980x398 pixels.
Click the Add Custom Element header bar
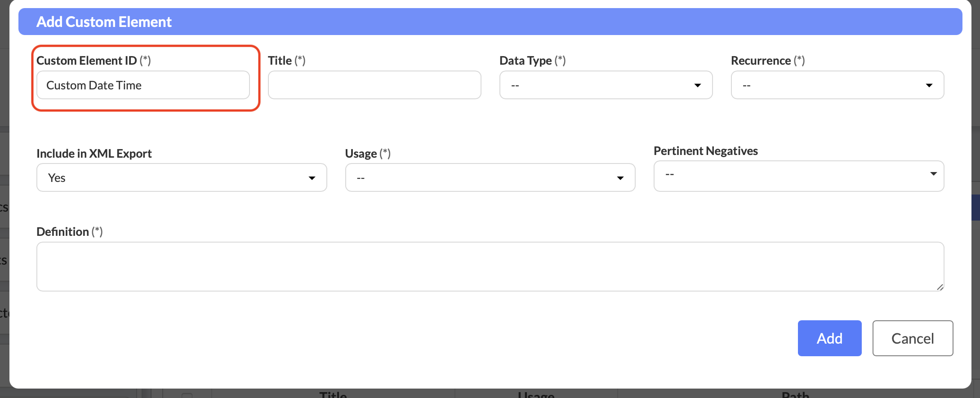tap(490, 22)
